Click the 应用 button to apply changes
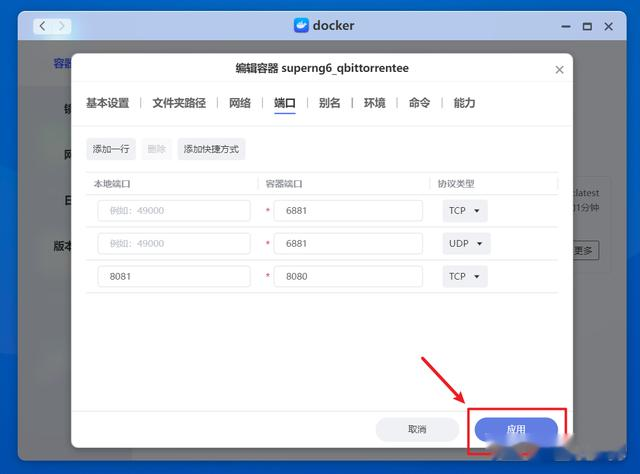This screenshot has width=640, height=474. click(x=516, y=429)
